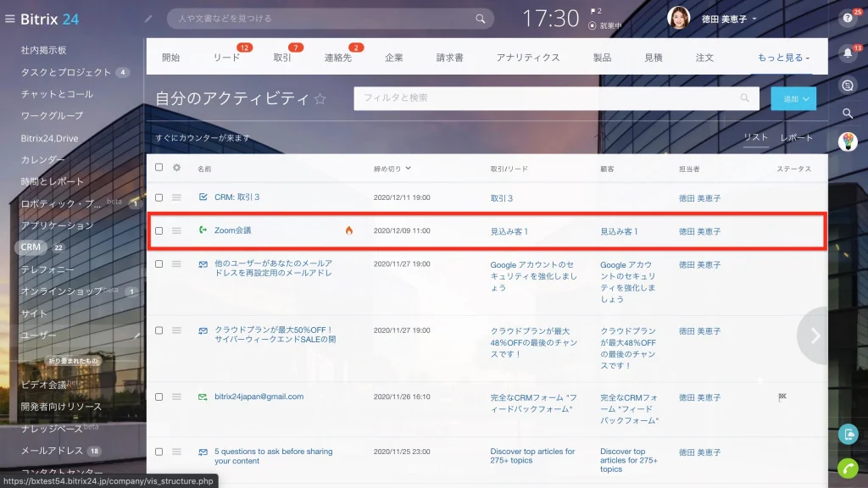Open the green phone call button
This screenshot has width=868, height=488.
click(848, 469)
